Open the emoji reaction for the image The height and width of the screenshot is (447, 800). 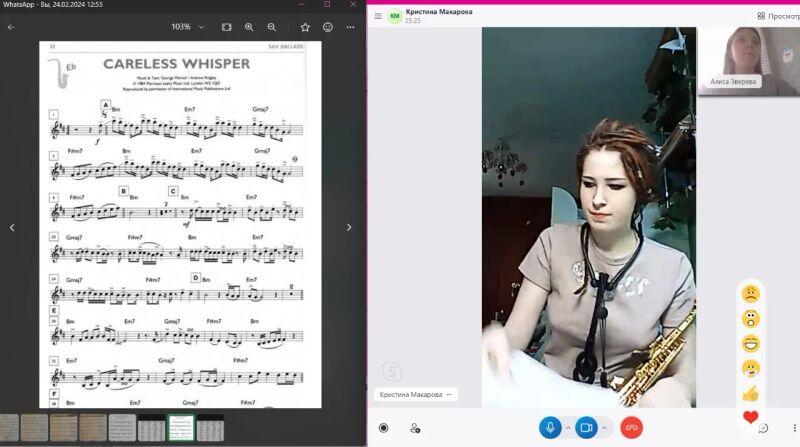327,27
